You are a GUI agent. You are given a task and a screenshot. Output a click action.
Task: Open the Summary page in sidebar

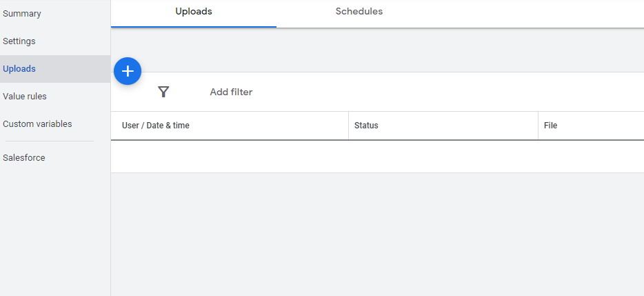point(22,14)
